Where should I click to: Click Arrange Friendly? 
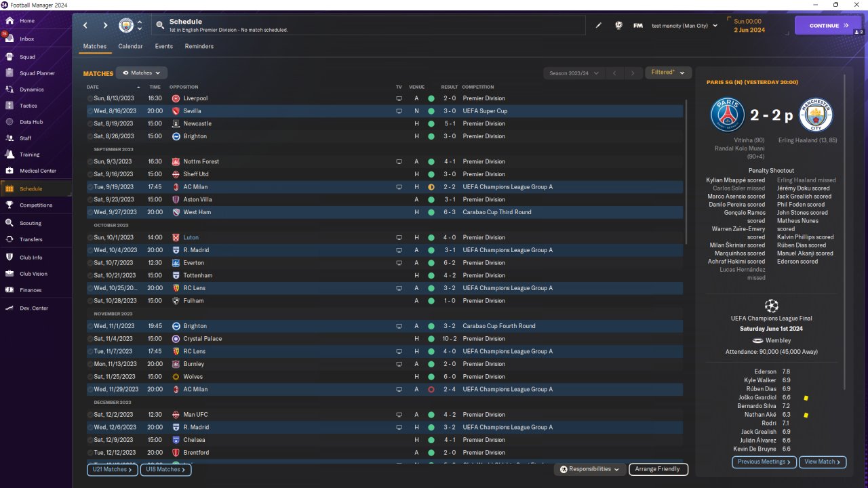pos(658,469)
